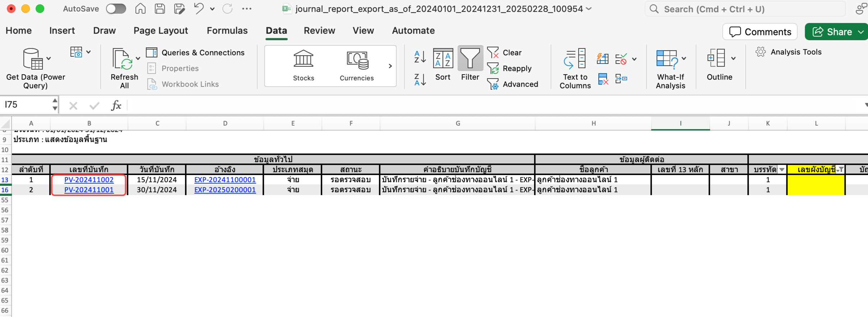The width and height of the screenshot is (868, 317).
Task: Open the EXP-20250200001 reference link
Action: pyautogui.click(x=225, y=190)
